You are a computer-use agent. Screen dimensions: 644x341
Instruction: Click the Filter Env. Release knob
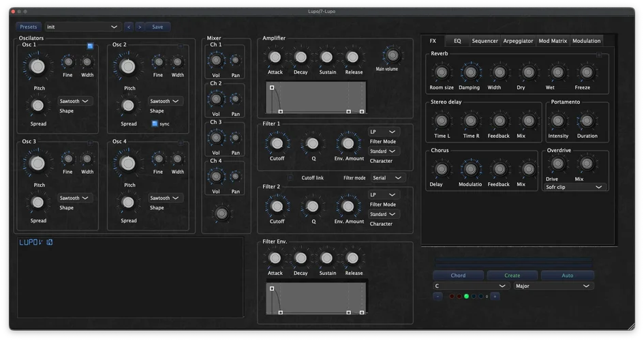click(352, 258)
